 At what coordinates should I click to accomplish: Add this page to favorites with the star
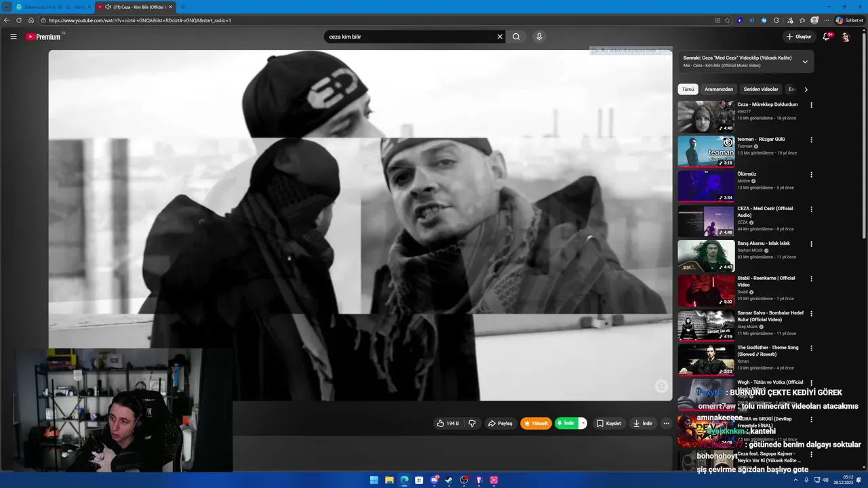tap(728, 20)
